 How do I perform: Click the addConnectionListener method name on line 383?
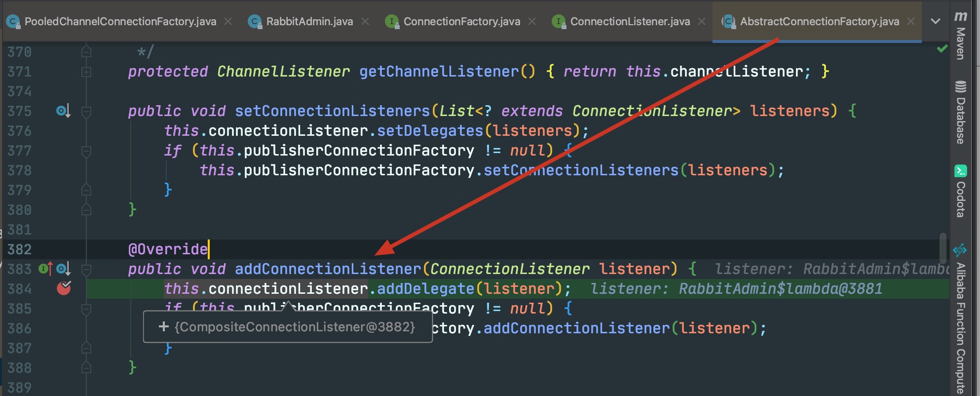click(328, 269)
